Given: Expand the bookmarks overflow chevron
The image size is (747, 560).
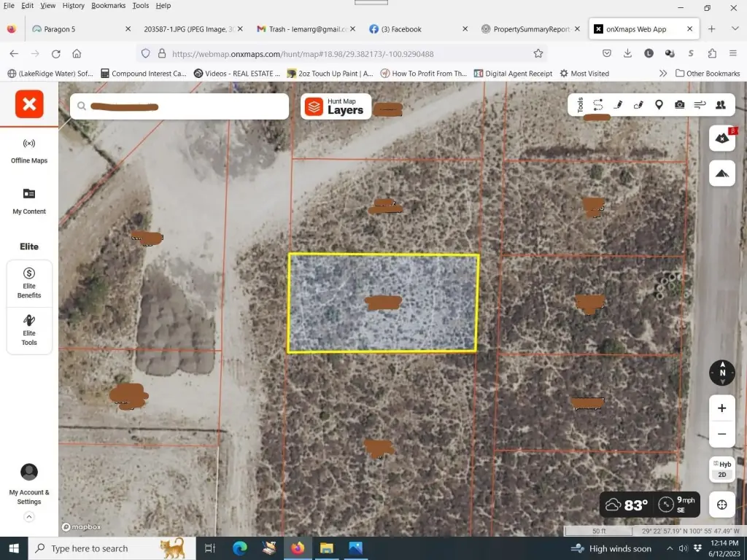Looking at the screenshot, I should [x=662, y=74].
